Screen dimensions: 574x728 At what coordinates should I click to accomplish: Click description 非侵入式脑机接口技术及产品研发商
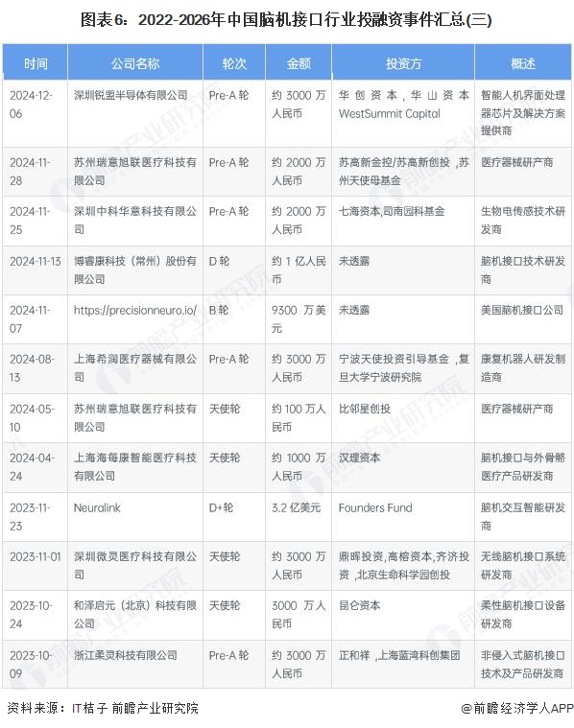[x=523, y=665]
